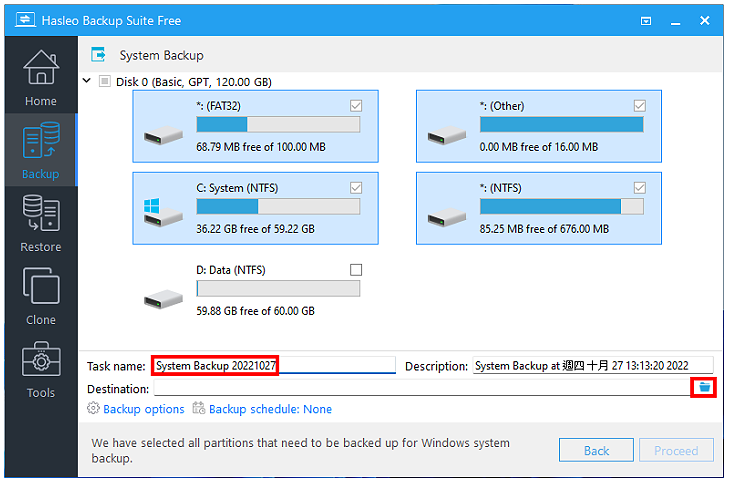Open the title bar menu dropdown icon
Viewport: 730px width, 483px height.
pyautogui.click(x=646, y=21)
